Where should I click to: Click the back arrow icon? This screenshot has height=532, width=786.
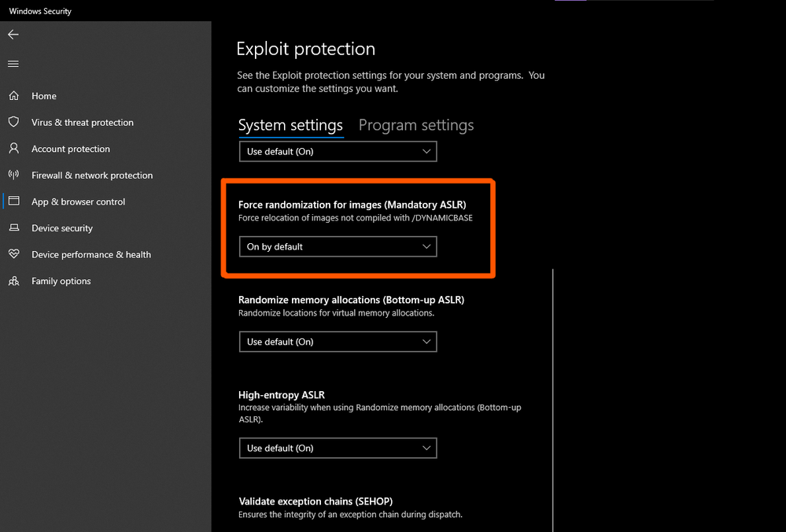click(x=13, y=35)
